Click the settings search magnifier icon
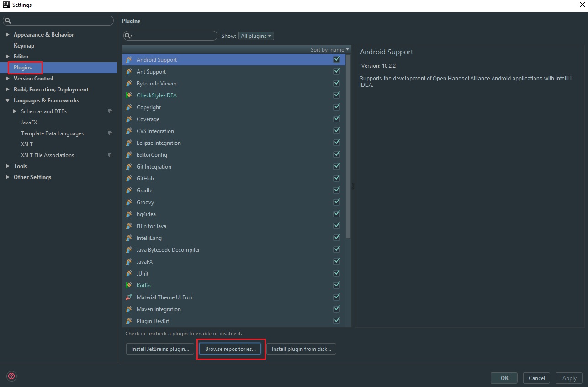The height and width of the screenshot is (387, 588). (8, 21)
